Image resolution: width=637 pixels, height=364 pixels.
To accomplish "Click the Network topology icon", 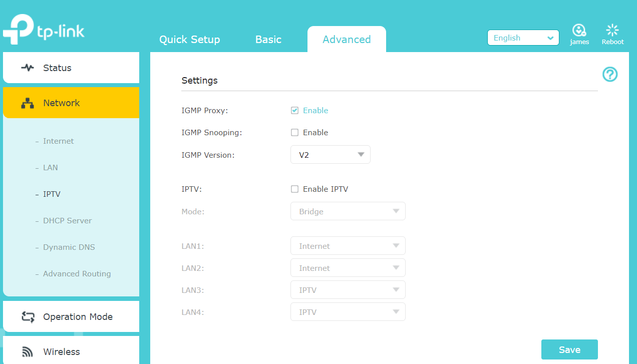I will pos(28,103).
